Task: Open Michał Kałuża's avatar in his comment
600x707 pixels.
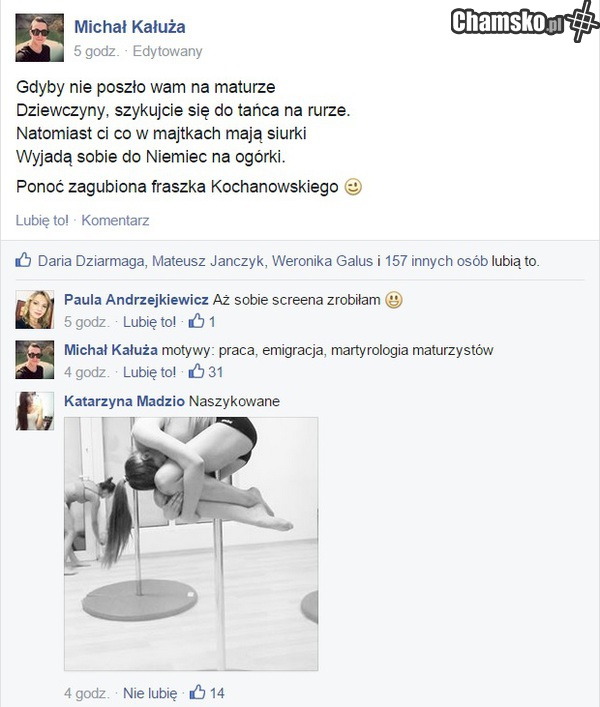Action: [35, 359]
